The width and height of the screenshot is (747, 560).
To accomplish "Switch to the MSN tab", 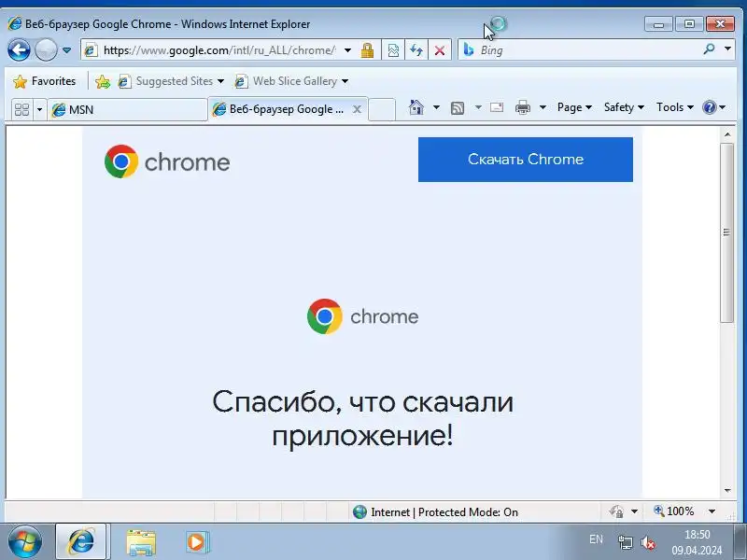I will (x=127, y=109).
